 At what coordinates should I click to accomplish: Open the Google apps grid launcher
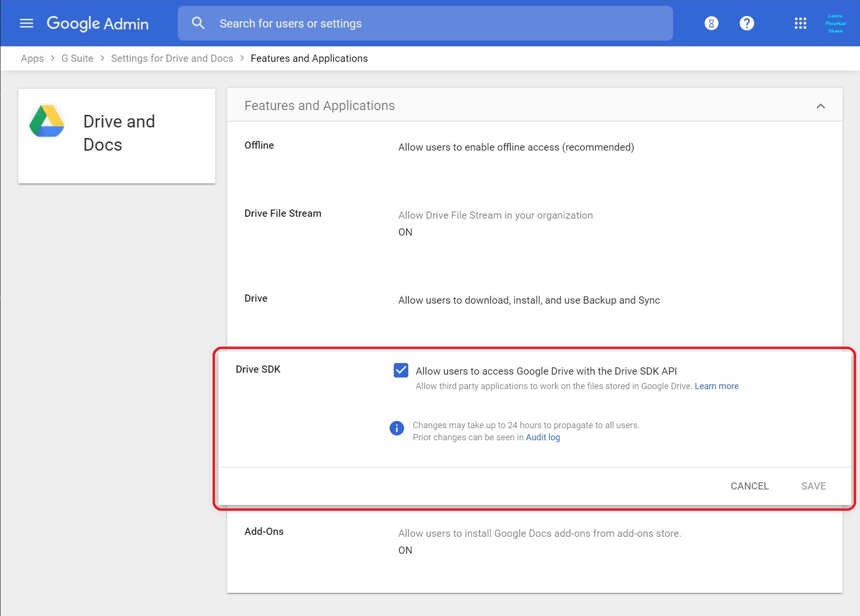[800, 23]
